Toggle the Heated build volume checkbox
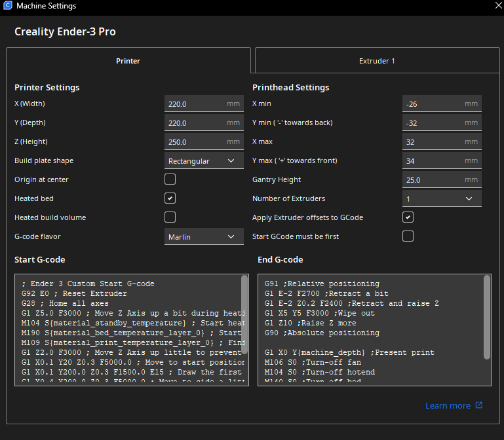504x440 pixels. (170, 217)
